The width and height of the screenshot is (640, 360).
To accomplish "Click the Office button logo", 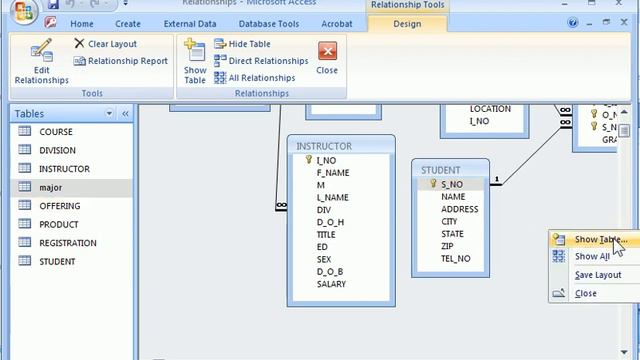I will pyautogui.click(x=24, y=12).
